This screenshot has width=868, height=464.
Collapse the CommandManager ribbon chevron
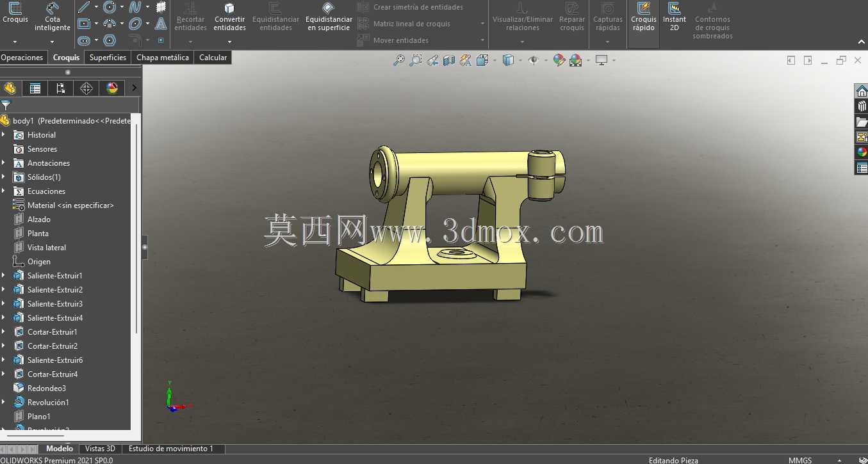point(862,42)
